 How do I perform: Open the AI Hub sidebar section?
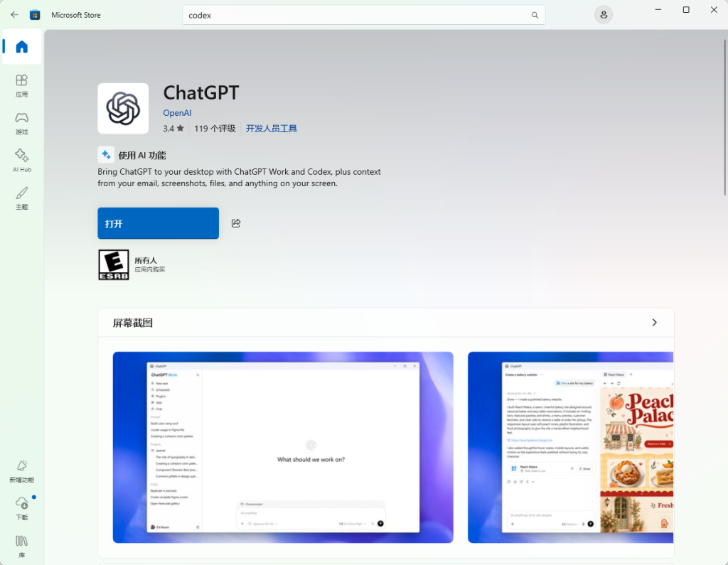22,161
